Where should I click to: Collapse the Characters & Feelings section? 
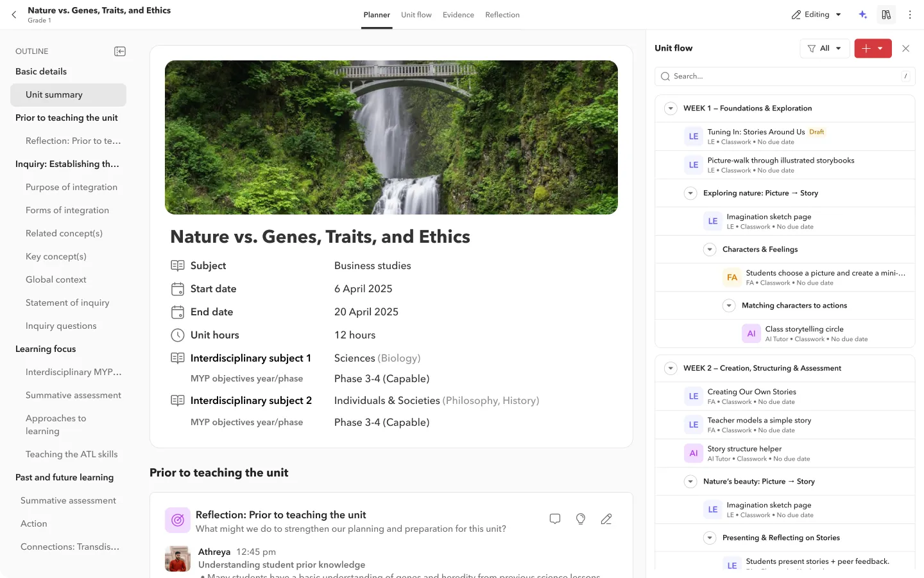[710, 250]
